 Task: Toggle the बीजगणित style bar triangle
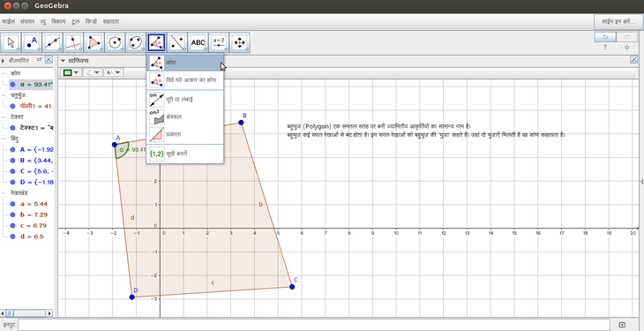[x=3, y=60]
